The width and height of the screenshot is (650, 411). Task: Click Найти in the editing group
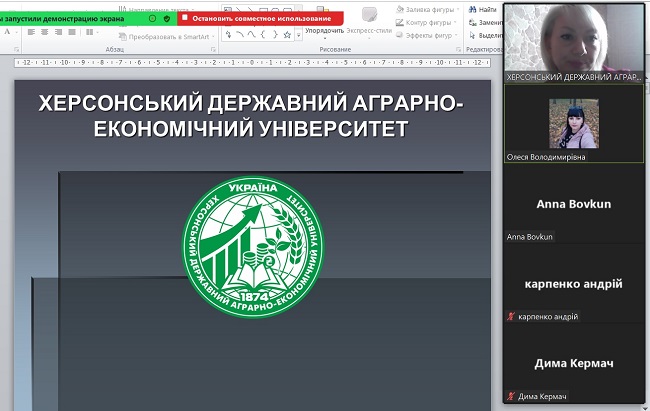point(483,10)
